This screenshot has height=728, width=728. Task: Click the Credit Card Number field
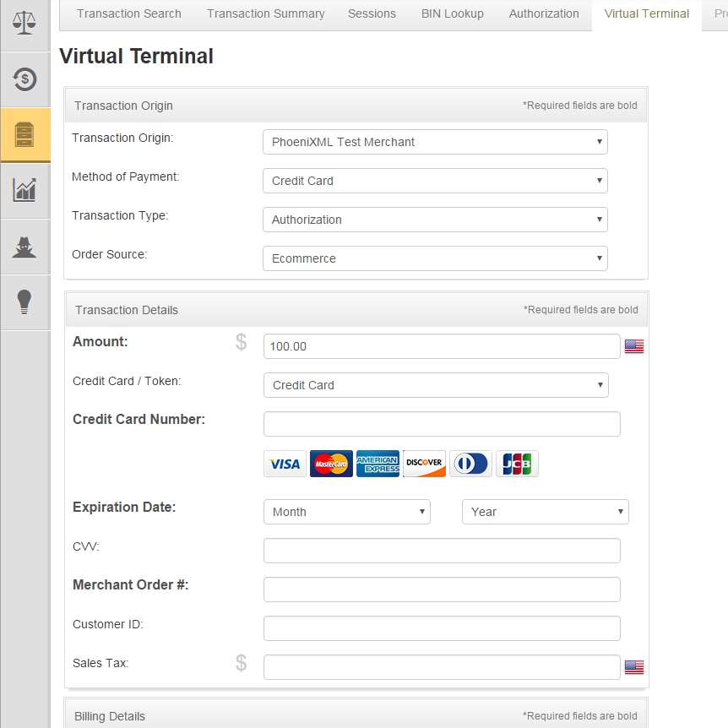click(442, 424)
